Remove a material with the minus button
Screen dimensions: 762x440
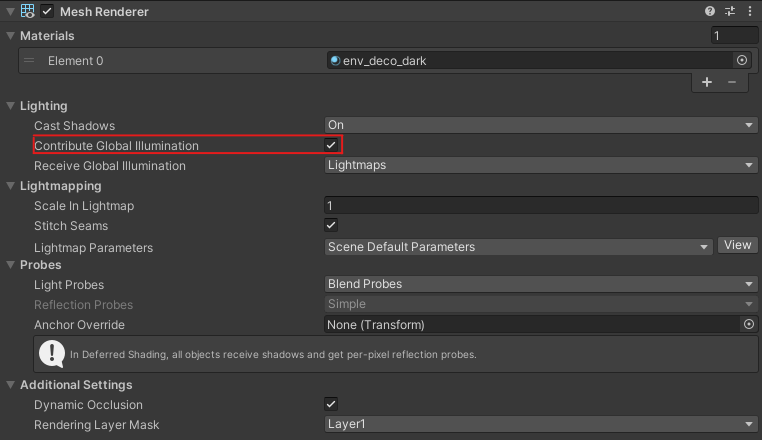click(x=732, y=82)
